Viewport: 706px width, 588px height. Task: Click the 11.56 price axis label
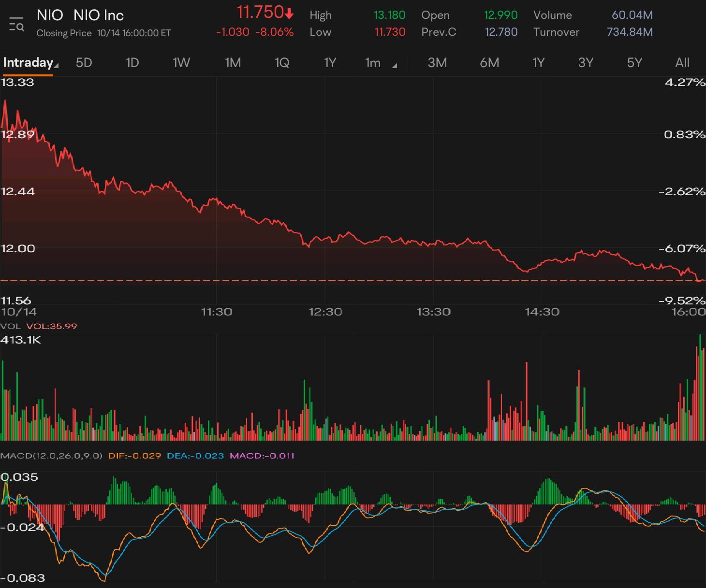pos(16,301)
